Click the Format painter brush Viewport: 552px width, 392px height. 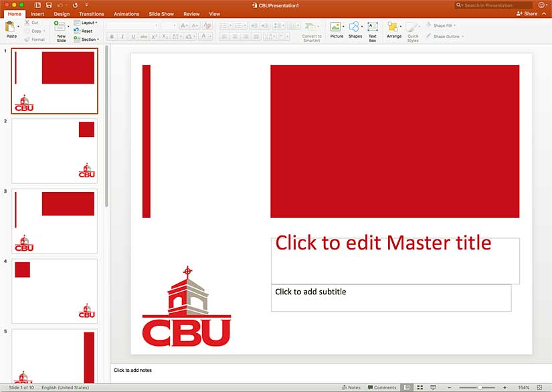coord(27,39)
